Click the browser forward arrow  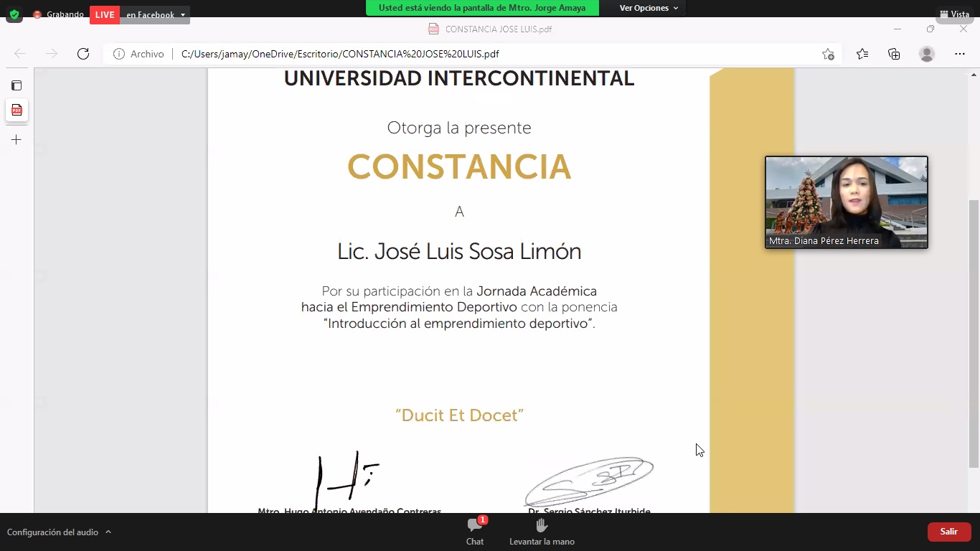(x=52, y=54)
